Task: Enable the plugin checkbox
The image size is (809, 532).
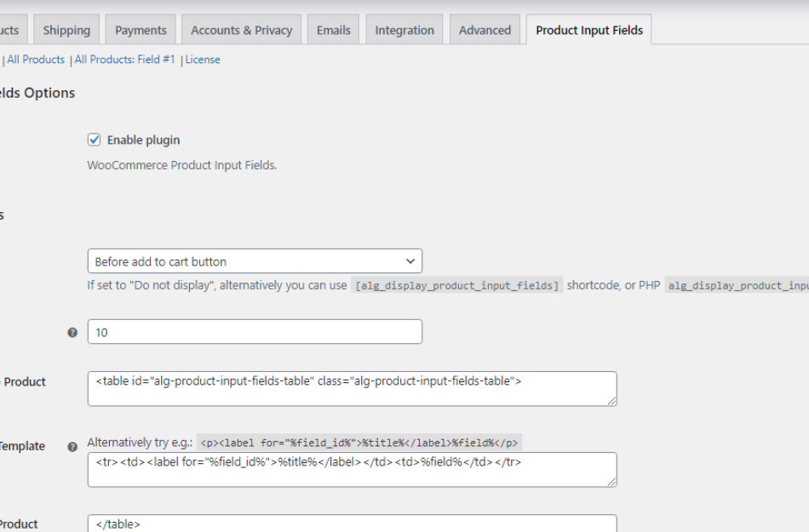Action: 95,140
